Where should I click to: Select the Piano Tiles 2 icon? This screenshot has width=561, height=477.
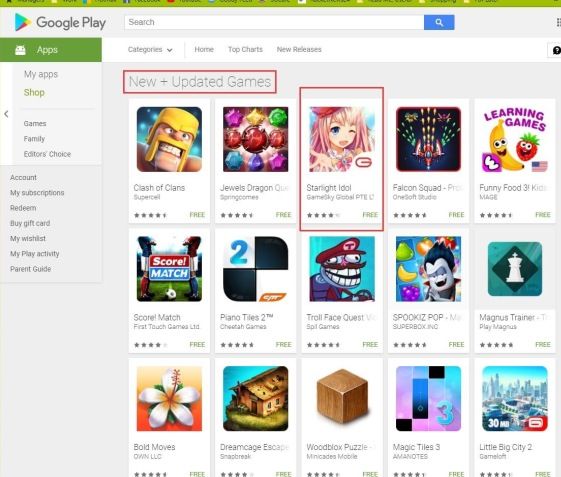click(255, 269)
